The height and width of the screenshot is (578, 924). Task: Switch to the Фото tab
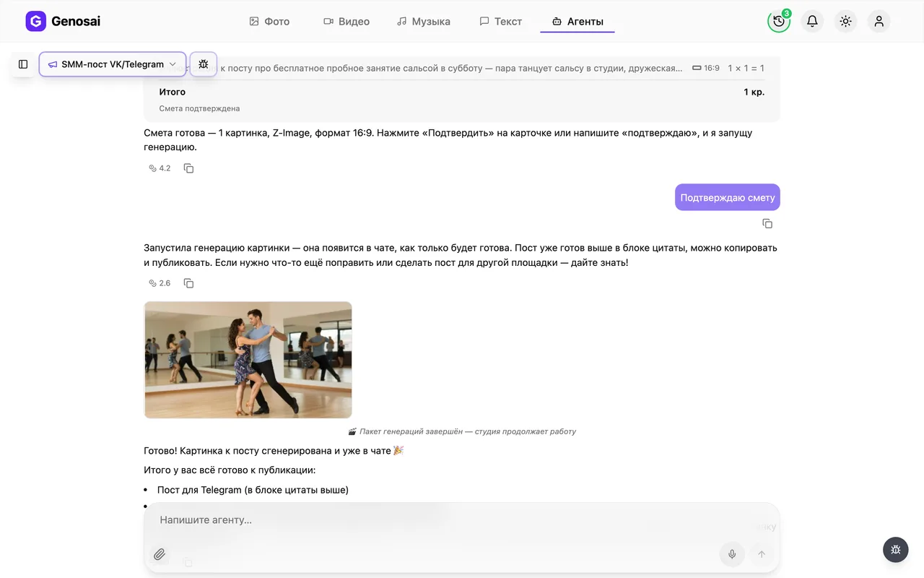click(269, 22)
